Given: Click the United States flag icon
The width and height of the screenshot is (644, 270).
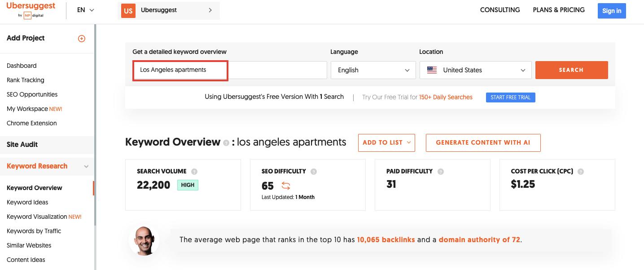Looking at the screenshot, I should coord(432,70).
